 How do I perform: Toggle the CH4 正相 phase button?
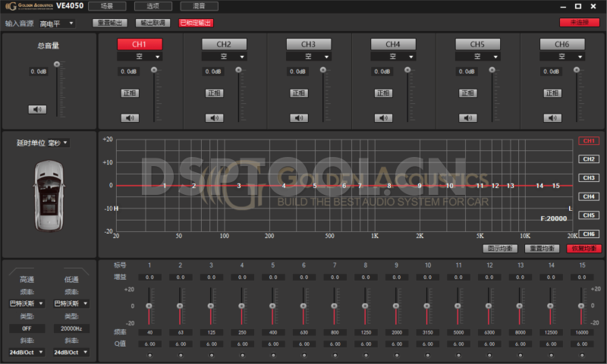click(384, 93)
